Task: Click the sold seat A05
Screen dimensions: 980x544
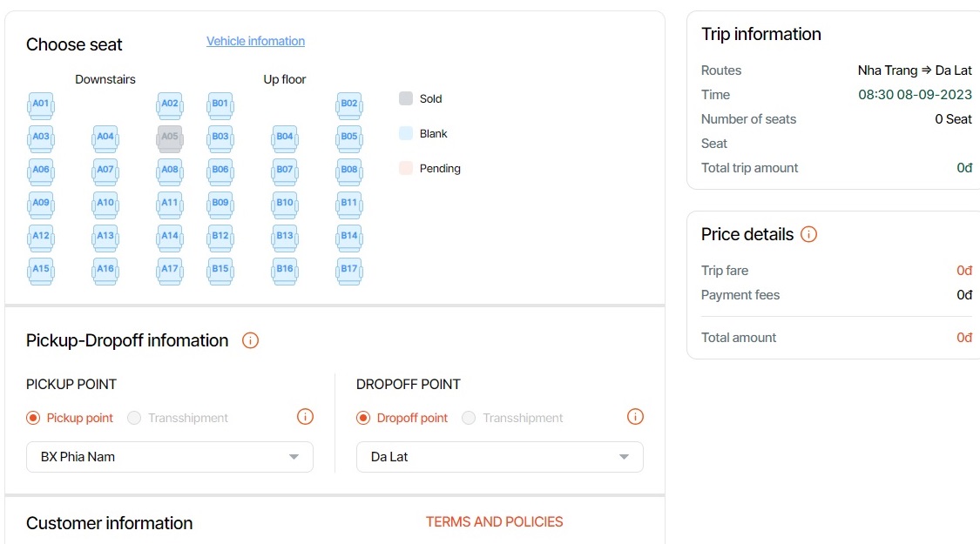Action: coord(170,138)
